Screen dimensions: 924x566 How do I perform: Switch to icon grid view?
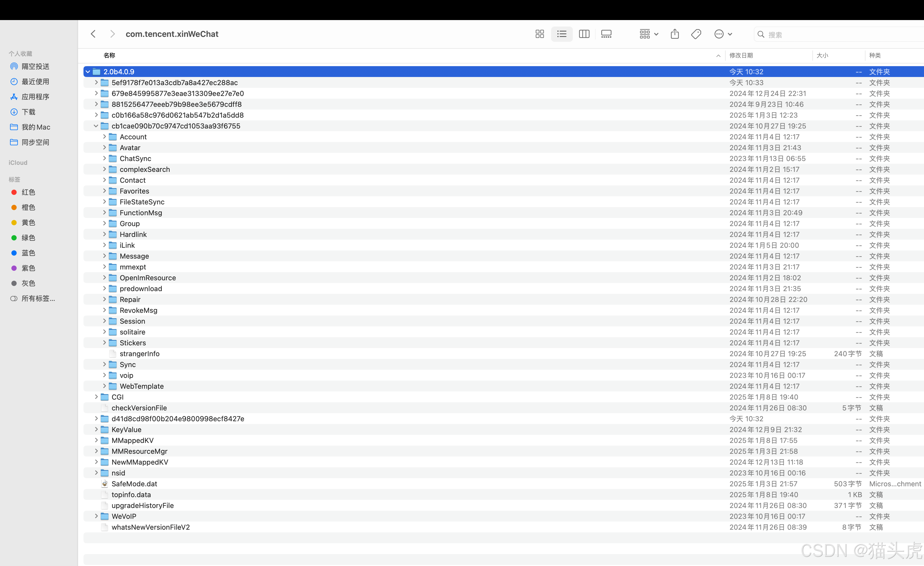click(539, 34)
